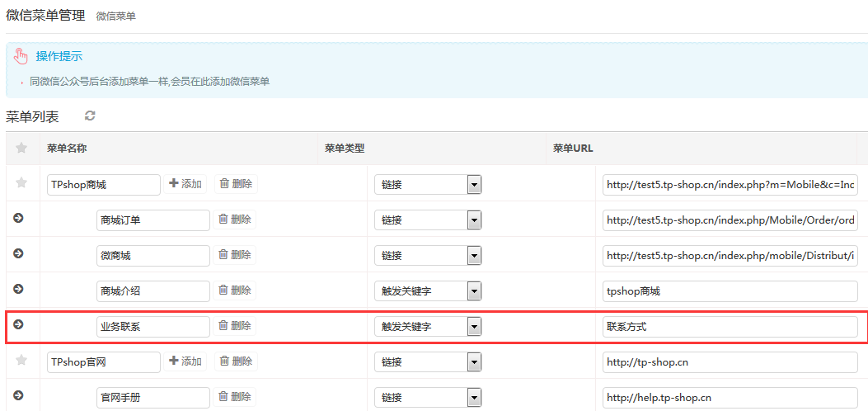Delete the 业务联系 menu entry
The image size is (868, 411).
pos(235,326)
